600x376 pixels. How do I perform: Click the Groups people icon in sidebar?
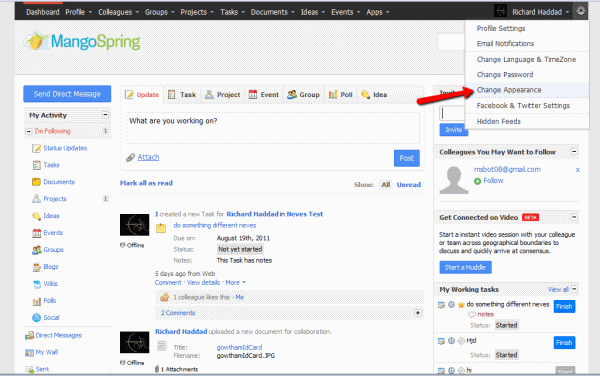coord(36,250)
